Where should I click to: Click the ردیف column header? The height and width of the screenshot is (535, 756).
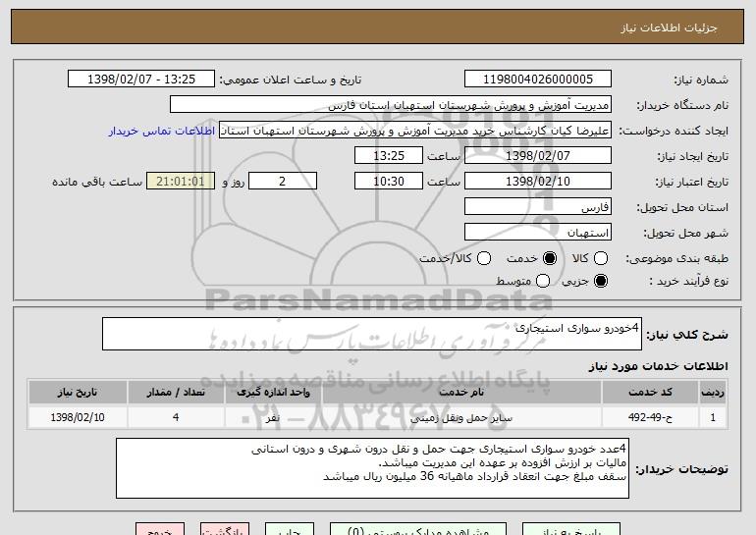713,393
